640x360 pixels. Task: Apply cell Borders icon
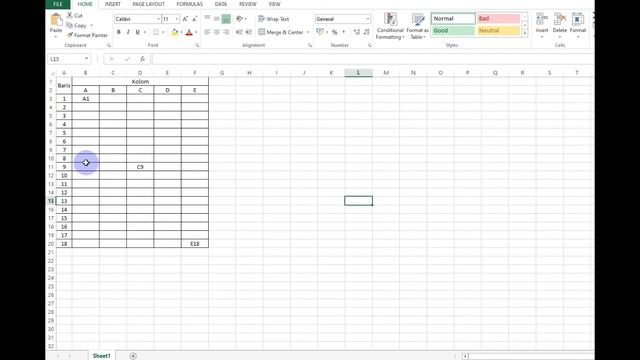click(x=156, y=32)
